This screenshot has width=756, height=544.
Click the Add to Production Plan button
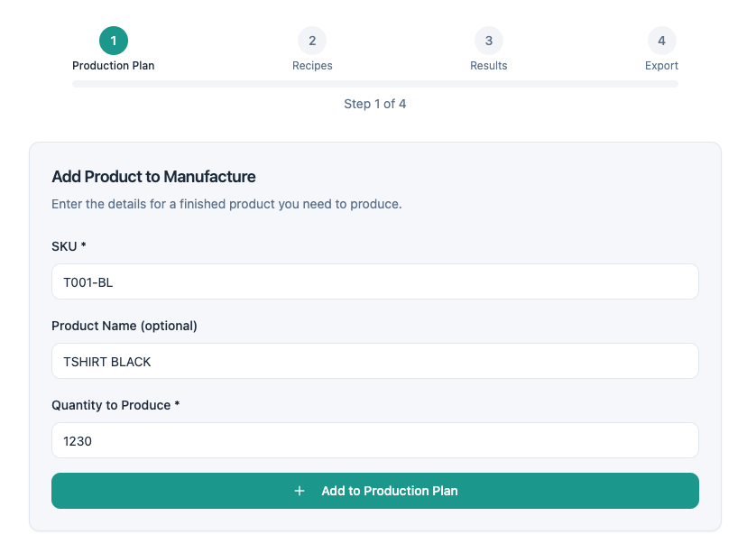(x=375, y=491)
